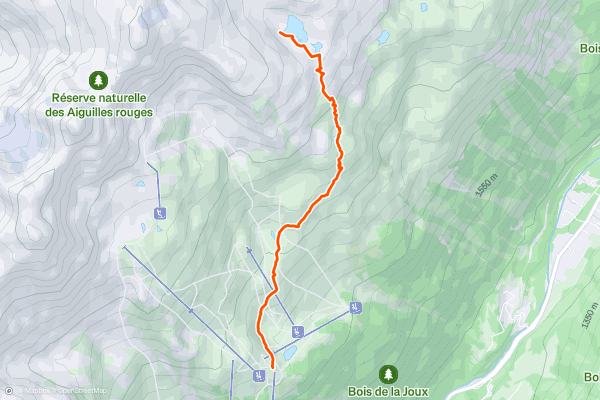Click the Réserve naturelle des Aiguilles rouges label
This screenshot has width=600, height=400.
[x=99, y=105]
